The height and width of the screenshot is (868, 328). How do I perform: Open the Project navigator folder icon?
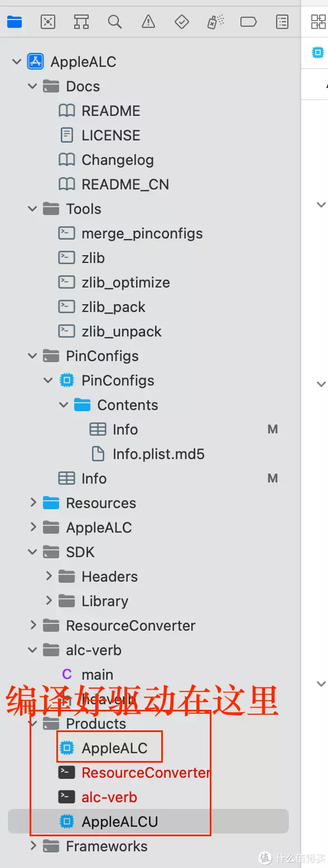pos(14,22)
